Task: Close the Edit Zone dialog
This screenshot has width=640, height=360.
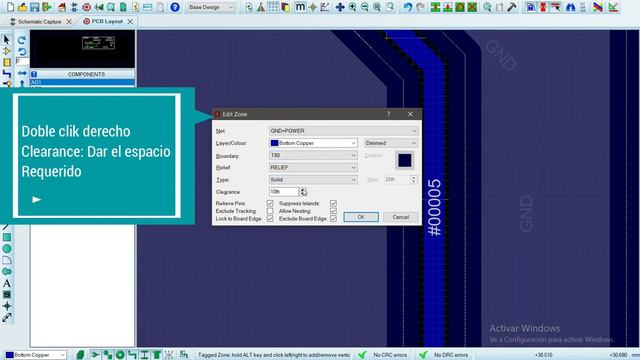Action: (x=410, y=114)
